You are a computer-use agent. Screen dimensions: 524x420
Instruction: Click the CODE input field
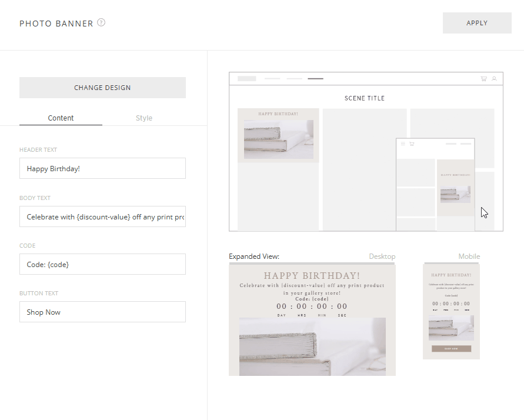click(102, 264)
